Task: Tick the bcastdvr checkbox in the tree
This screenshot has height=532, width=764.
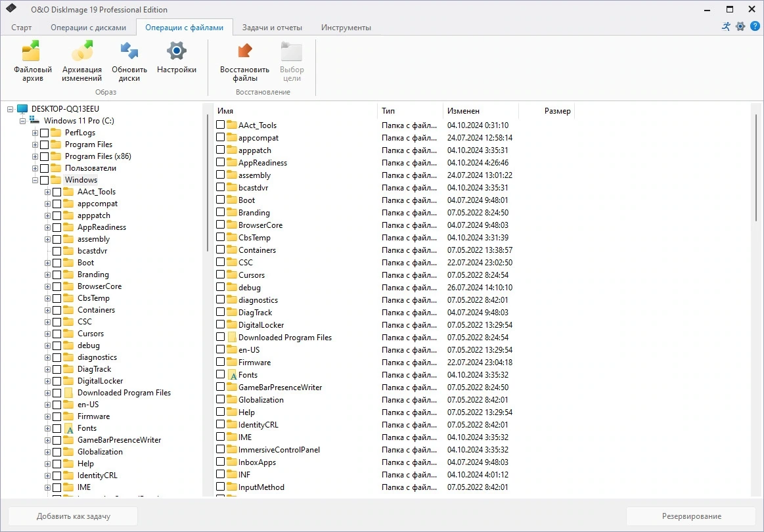Action: tap(57, 252)
